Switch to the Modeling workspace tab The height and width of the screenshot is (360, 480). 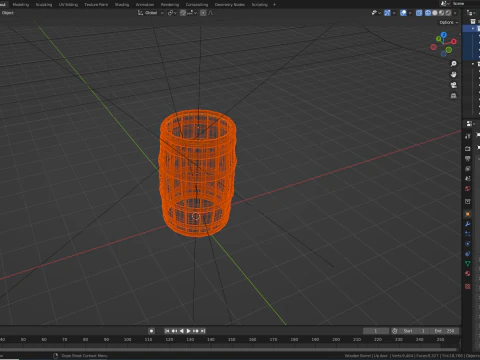click(21, 4)
